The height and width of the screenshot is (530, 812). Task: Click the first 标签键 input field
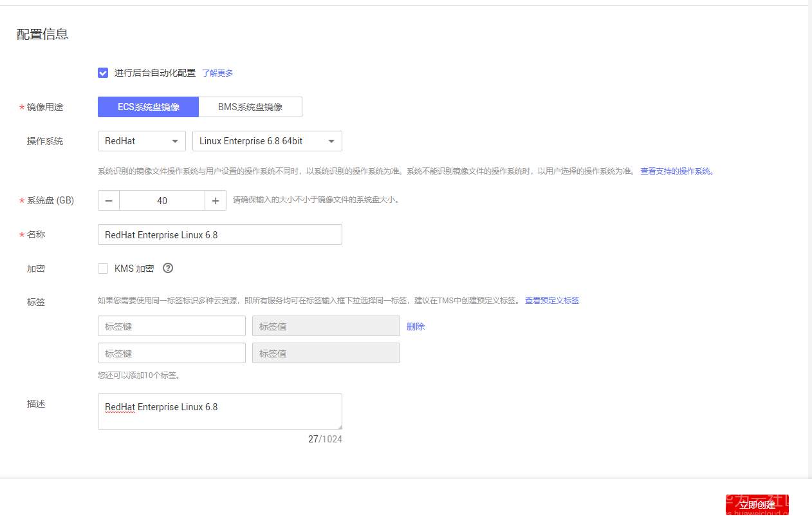tap(171, 326)
